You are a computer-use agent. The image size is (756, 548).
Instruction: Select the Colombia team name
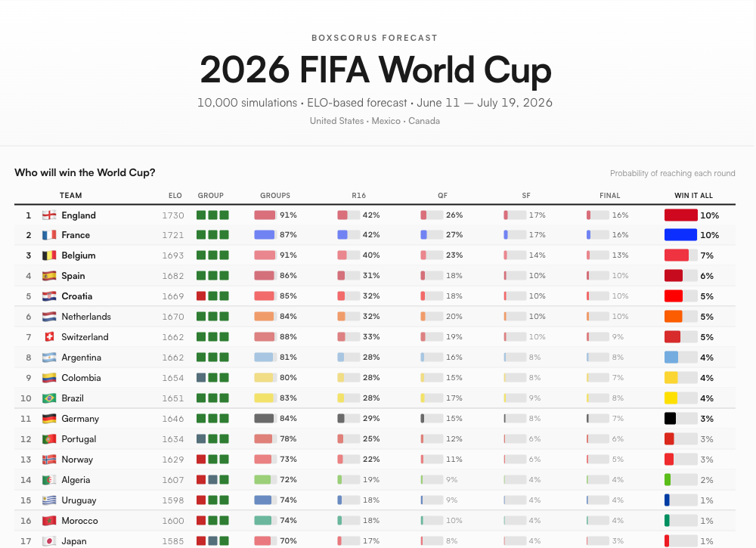tap(82, 378)
